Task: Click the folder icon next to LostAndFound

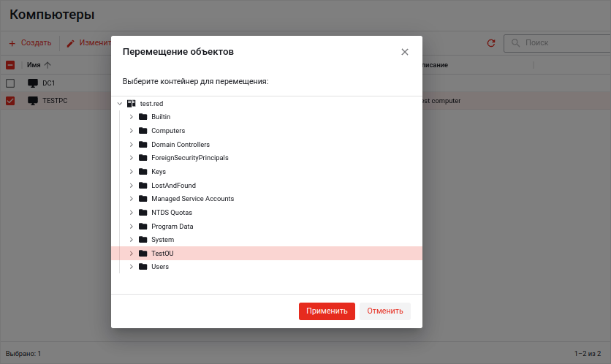Action: [x=143, y=186]
